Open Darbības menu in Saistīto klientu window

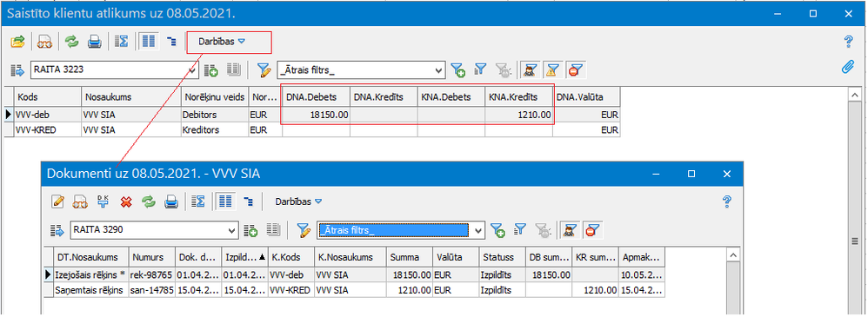(x=222, y=42)
